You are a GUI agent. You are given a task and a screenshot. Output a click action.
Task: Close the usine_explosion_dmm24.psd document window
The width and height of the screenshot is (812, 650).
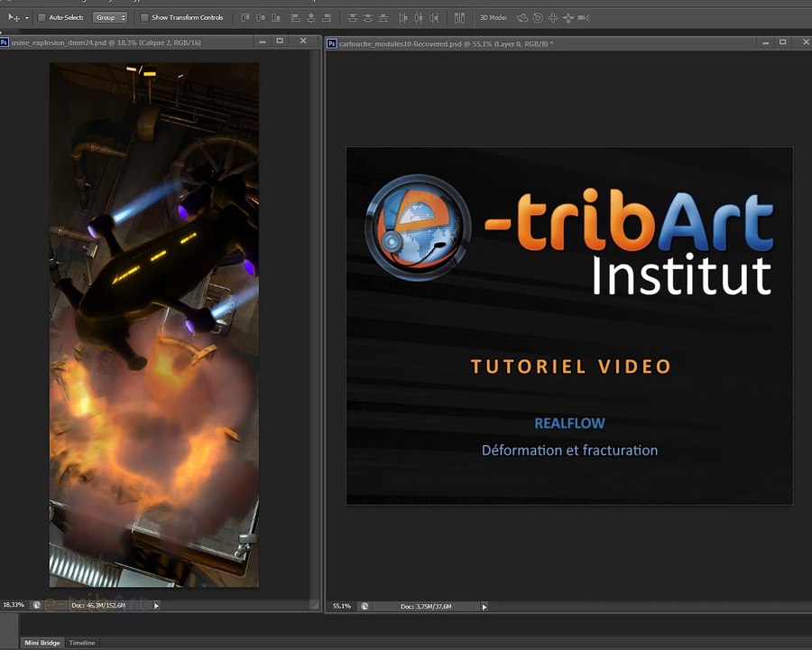tap(303, 41)
